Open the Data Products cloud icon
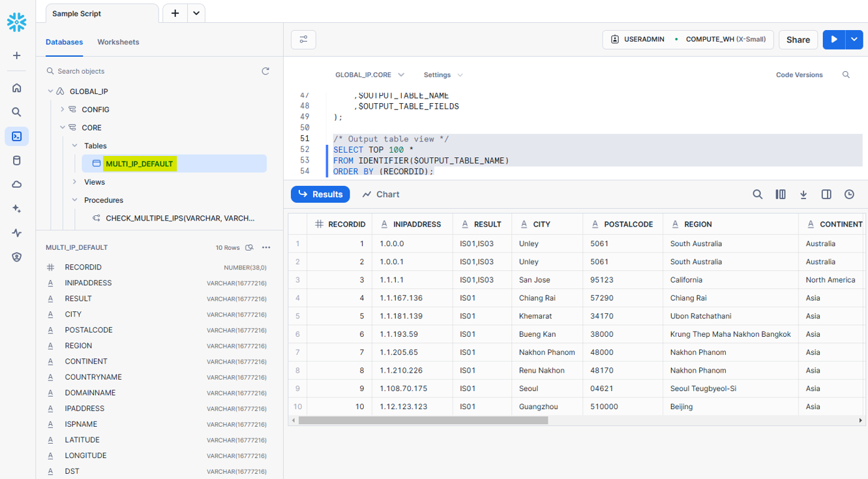This screenshot has width=868, height=479. tap(17, 185)
